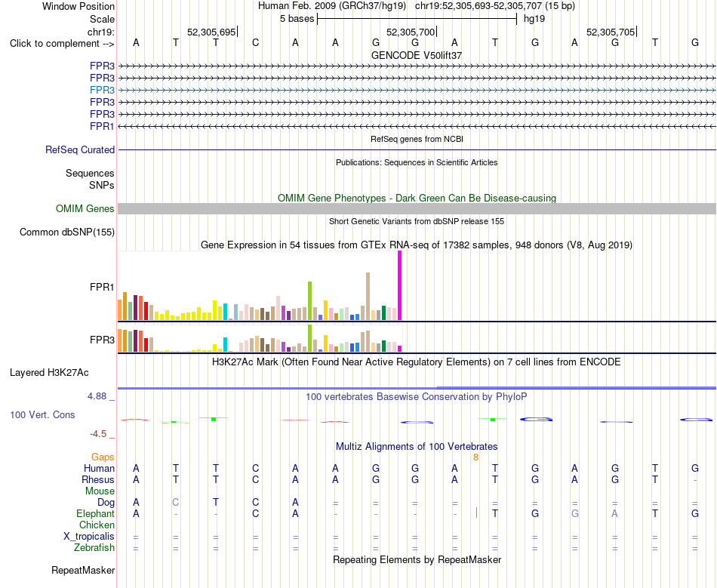The height and width of the screenshot is (588, 717).
Task: Click '100 vertebrates Basewise Conservation by PhyloP' title
Action: [x=417, y=397]
